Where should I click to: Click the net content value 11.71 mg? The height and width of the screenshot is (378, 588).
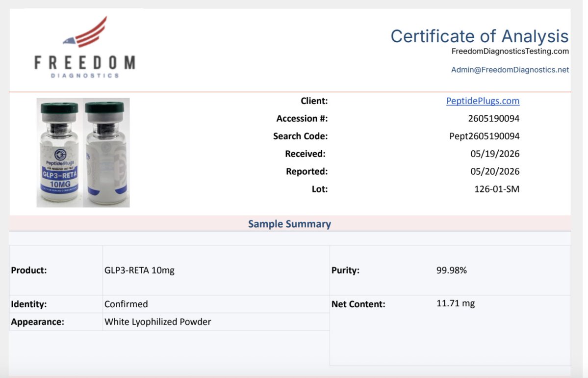point(456,303)
